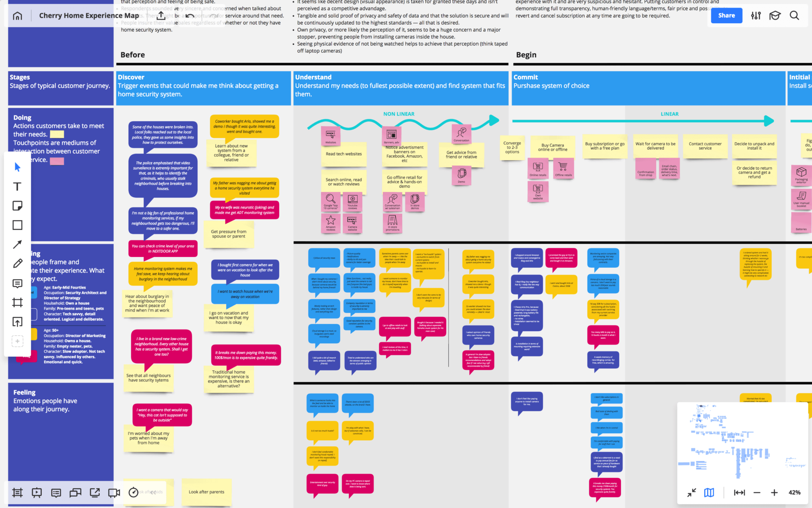Screen dimensions: 812x508
Task: Pick the Sticky note tool
Action: tap(17, 206)
